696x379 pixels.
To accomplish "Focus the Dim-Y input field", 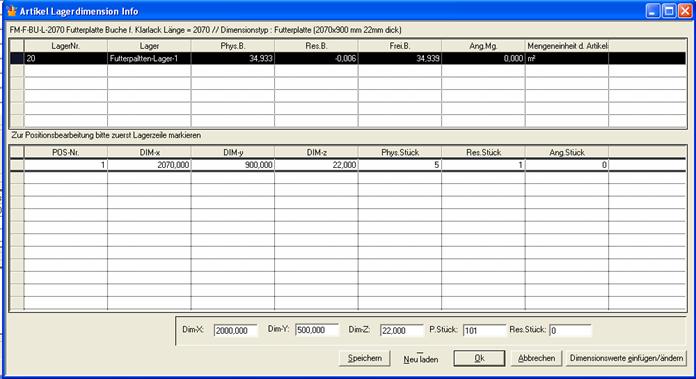I will pyautogui.click(x=317, y=330).
